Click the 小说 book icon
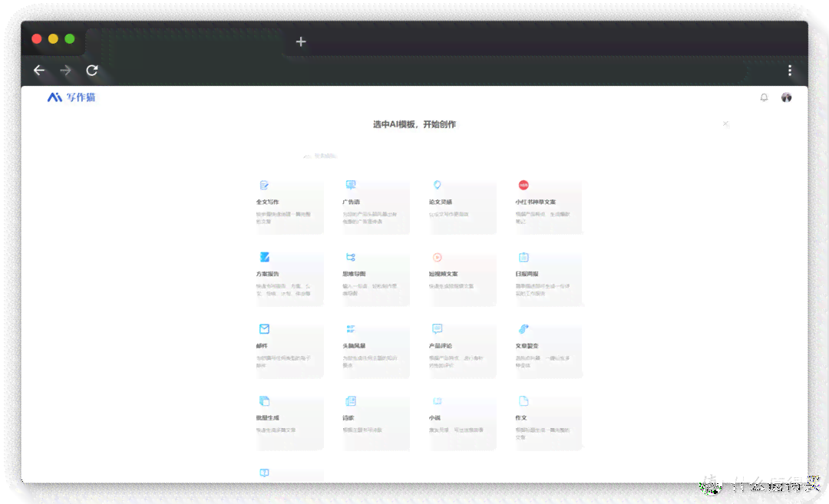829x504 pixels. click(438, 401)
